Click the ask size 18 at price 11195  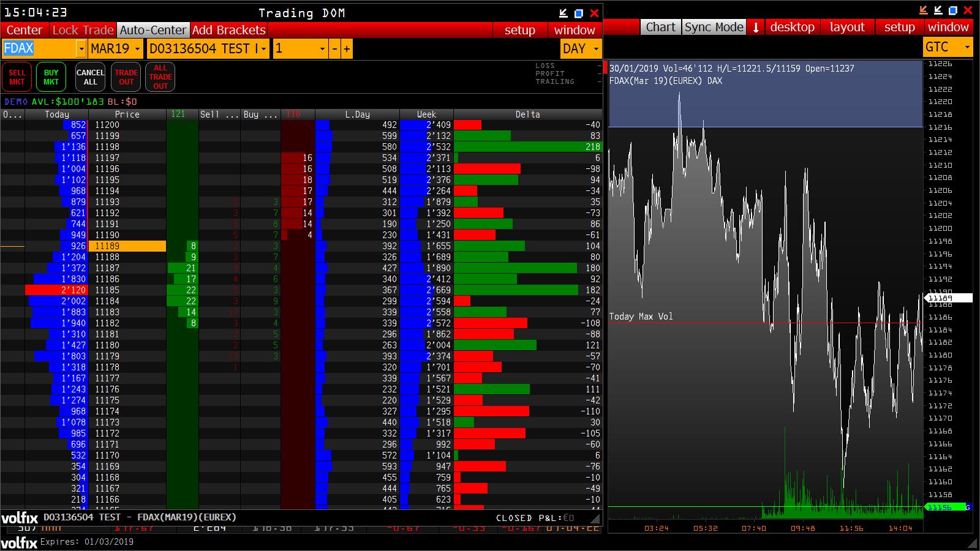[298, 180]
